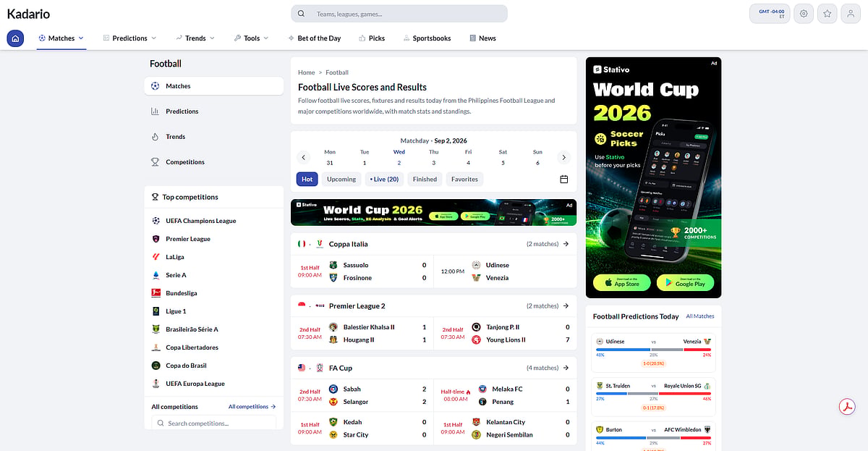This screenshot has width=868, height=451.
Task: Click Google Play button in Stativo ad
Action: pyautogui.click(x=685, y=283)
